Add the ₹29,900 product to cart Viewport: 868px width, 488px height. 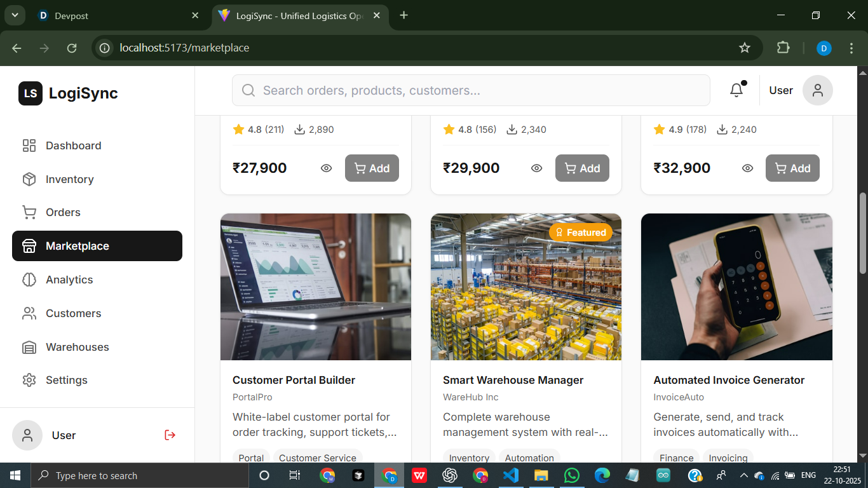click(x=582, y=168)
